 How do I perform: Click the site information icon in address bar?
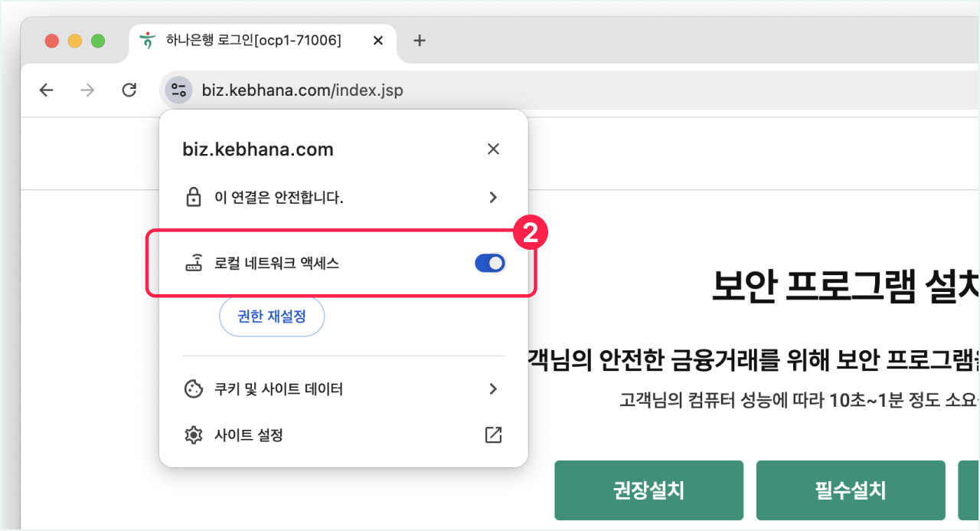point(178,90)
